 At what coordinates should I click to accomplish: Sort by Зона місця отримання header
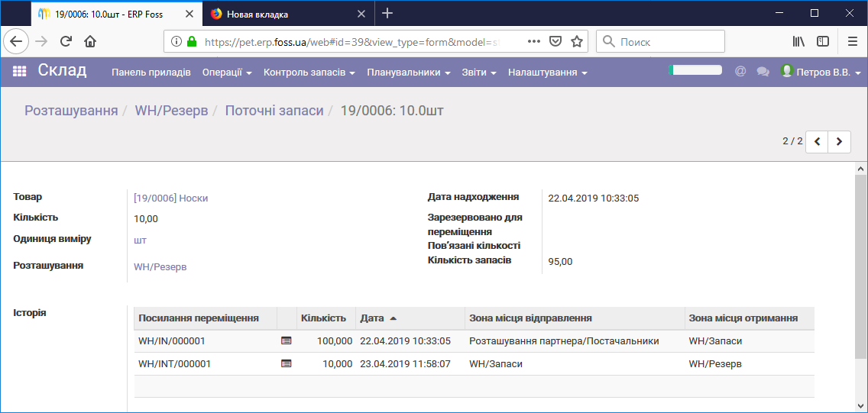tap(750, 318)
